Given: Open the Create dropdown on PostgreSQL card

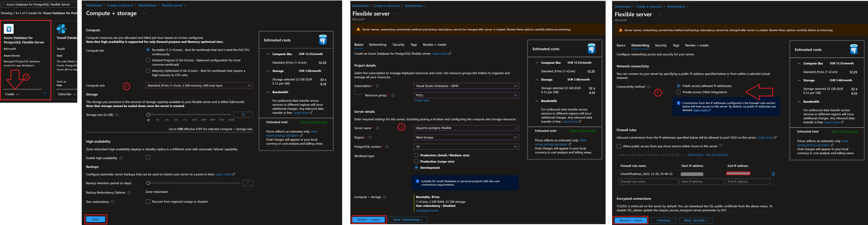Looking at the screenshot, I should 12,94.
